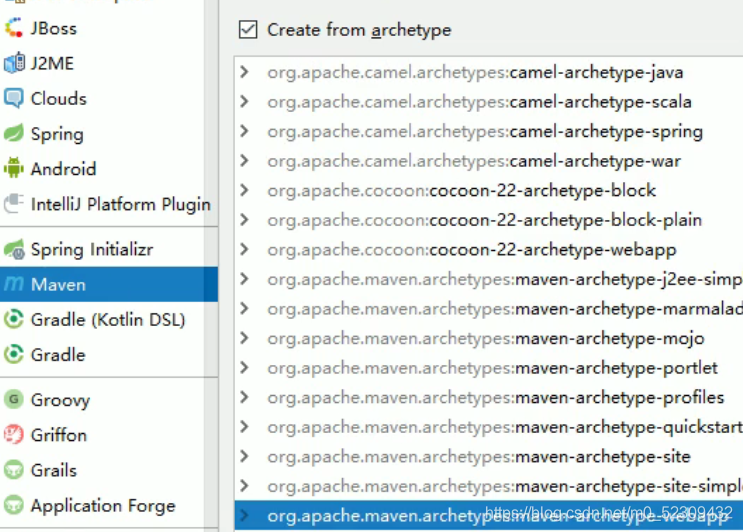743x532 pixels.
Task: Expand the selected maven-archetype-webapp node
Action: point(245,515)
